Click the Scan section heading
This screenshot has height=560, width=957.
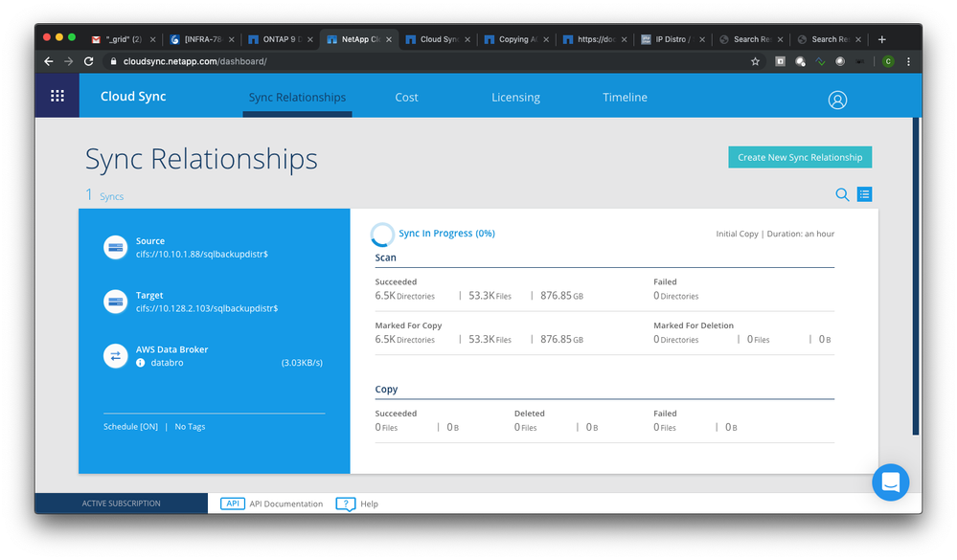(x=386, y=258)
